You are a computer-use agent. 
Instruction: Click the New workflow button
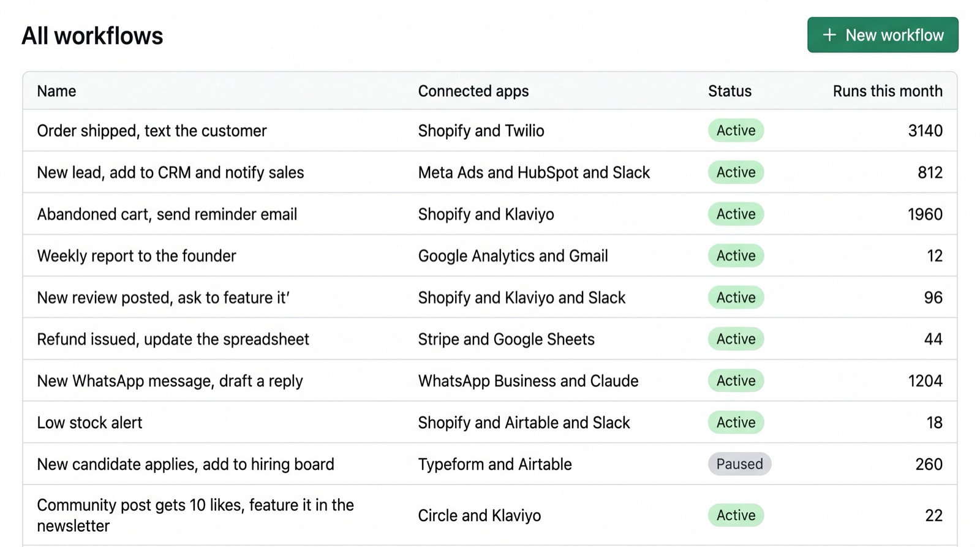[883, 35]
